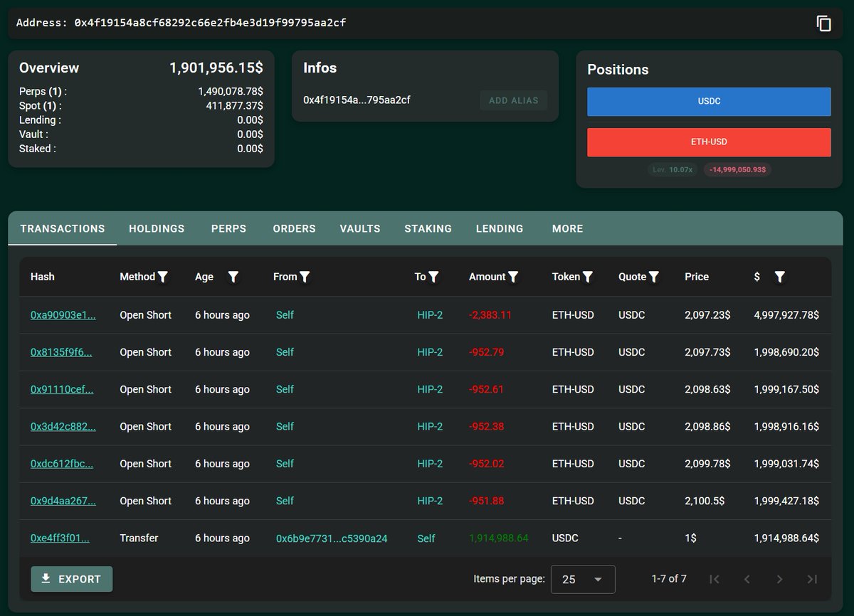Select the blue USDC position bar
Viewport: 854px width, 616px height.
click(709, 102)
